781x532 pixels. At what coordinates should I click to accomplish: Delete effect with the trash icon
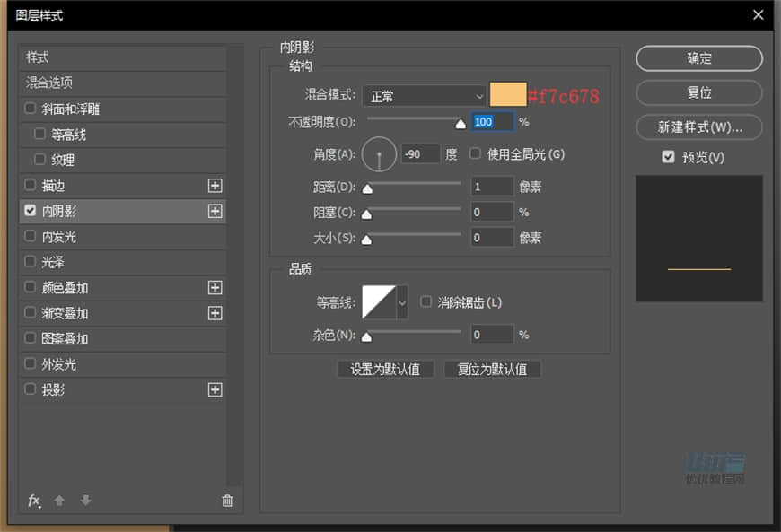pyautogui.click(x=227, y=501)
